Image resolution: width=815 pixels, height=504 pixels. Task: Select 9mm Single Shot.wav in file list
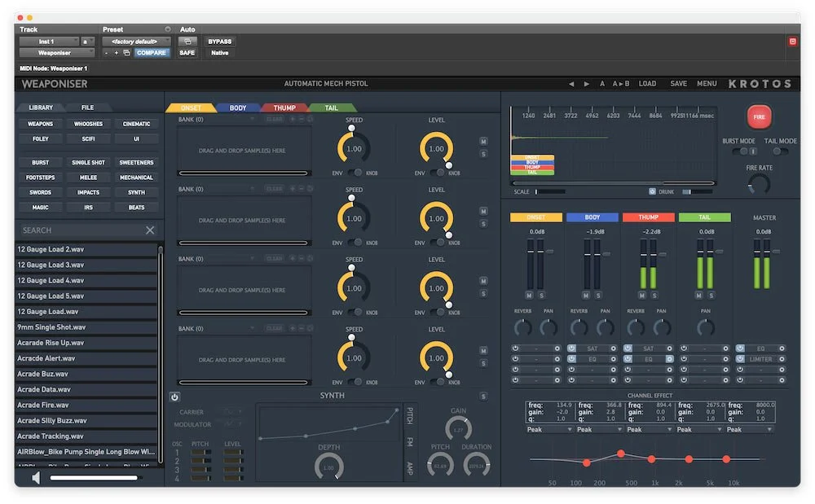tap(87, 327)
